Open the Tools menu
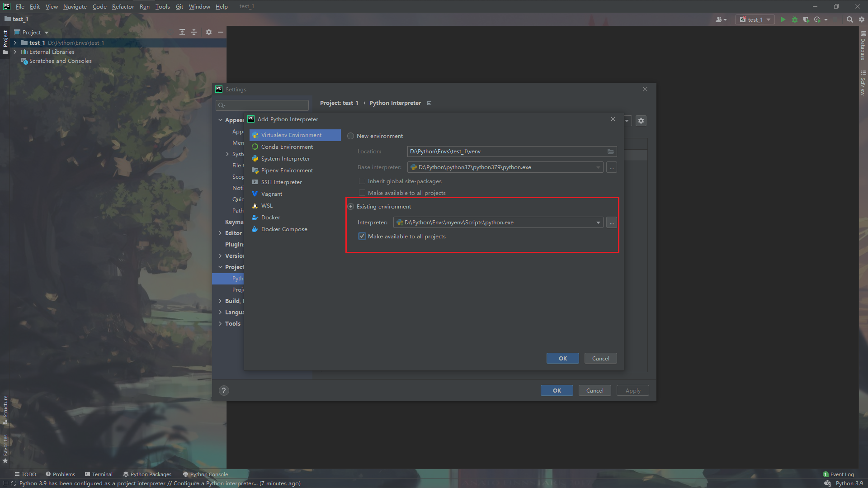The width and height of the screenshot is (868, 488). click(162, 6)
